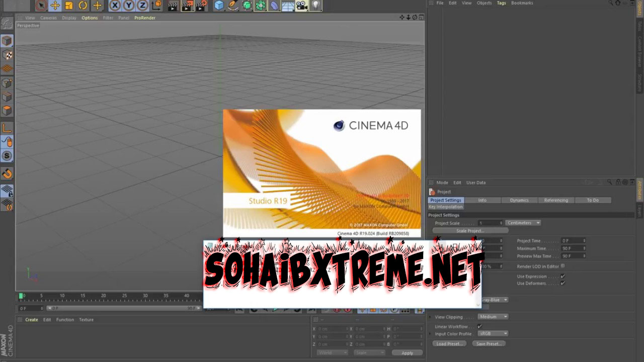The height and width of the screenshot is (362, 644).
Task: Toggle Render LOD in Editor
Action: click(562, 266)
